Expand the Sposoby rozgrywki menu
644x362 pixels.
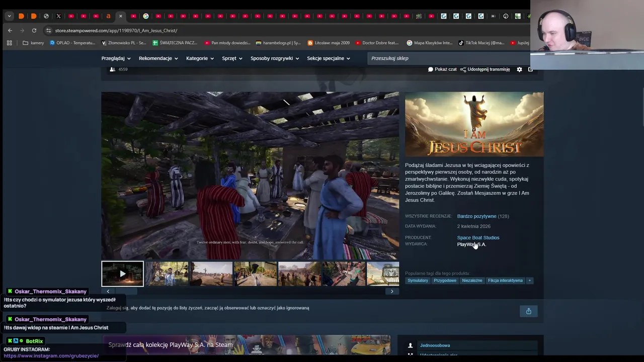click(275, 58)
